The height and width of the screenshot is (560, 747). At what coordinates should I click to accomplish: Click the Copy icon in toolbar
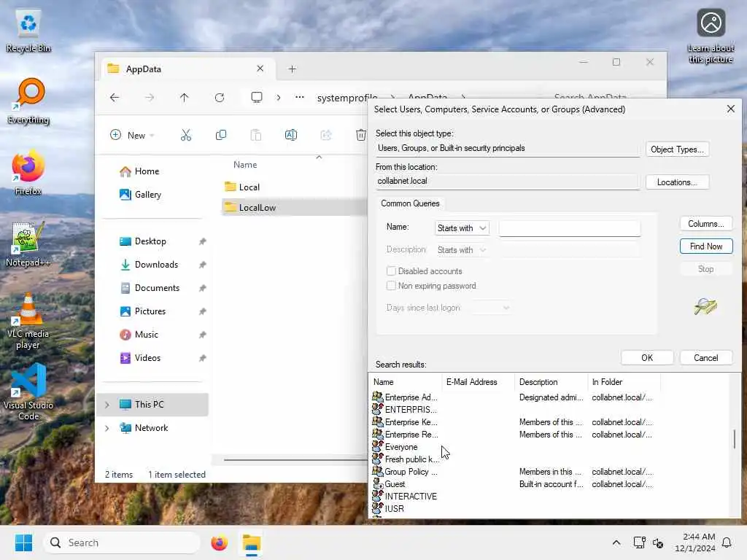pos(221,135)
